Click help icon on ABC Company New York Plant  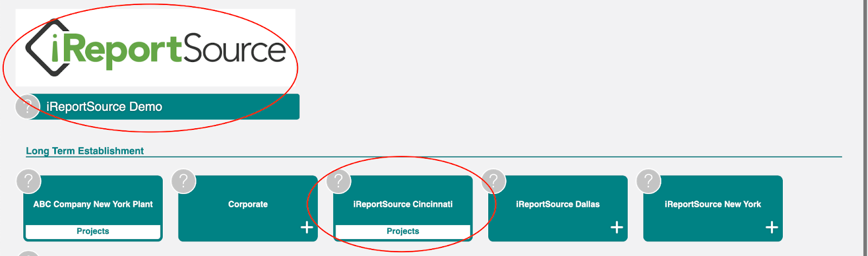(x=29, y=181)
